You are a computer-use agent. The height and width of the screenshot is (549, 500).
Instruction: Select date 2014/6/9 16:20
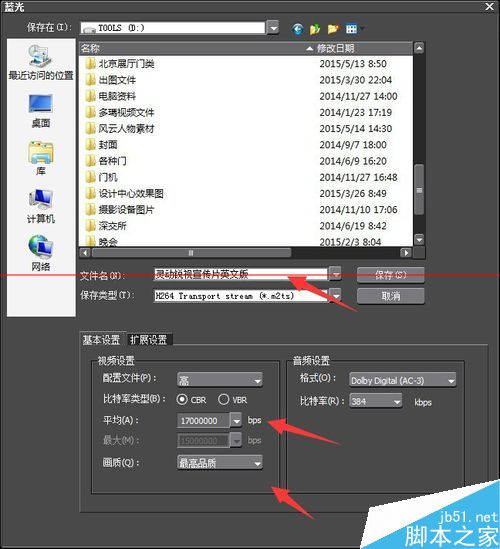coord(353,161)
